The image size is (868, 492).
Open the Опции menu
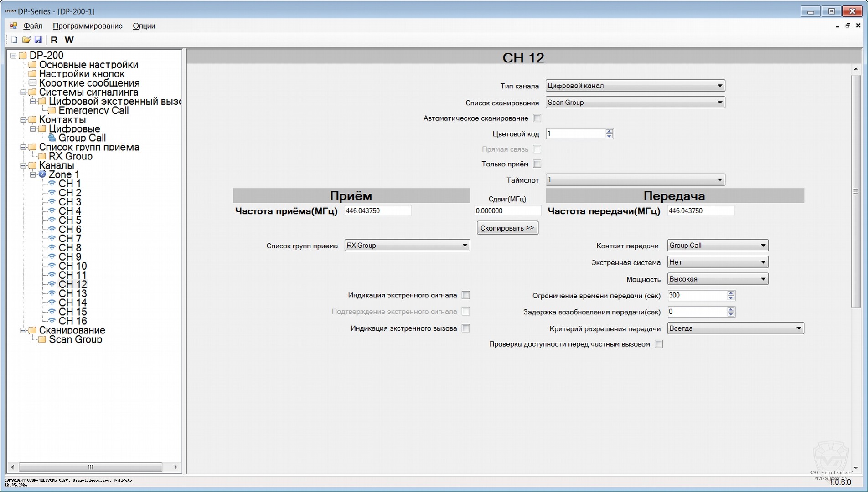tap(144, 26)
